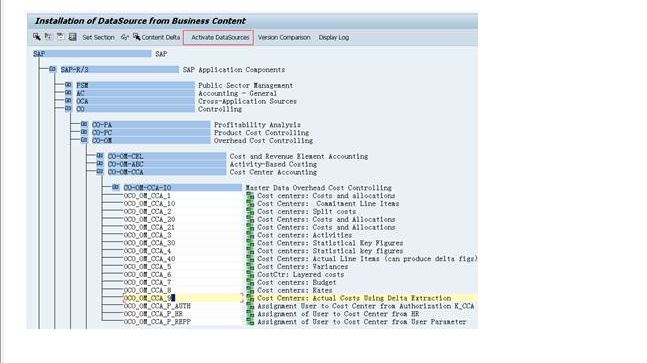Collapse the CO-OM Overhead Cost node
The width and height of the screenshot is (647, 363).
(x=84, y=140)
